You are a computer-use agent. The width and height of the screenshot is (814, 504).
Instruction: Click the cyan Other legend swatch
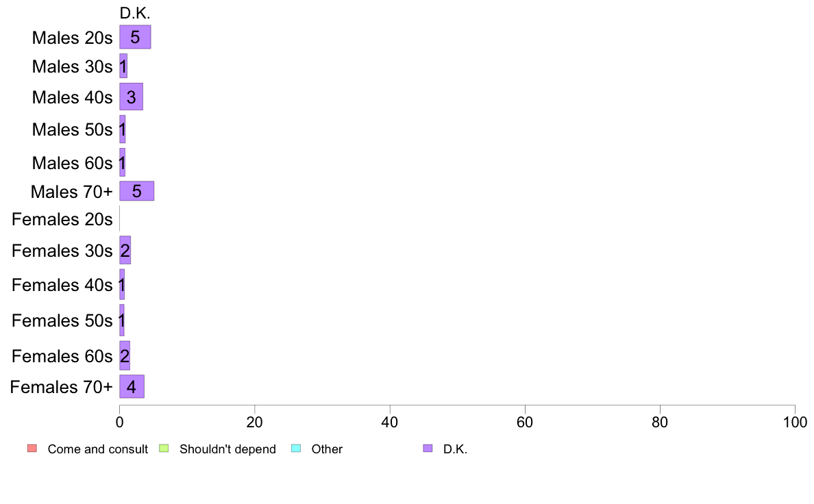tap(296, 449)
